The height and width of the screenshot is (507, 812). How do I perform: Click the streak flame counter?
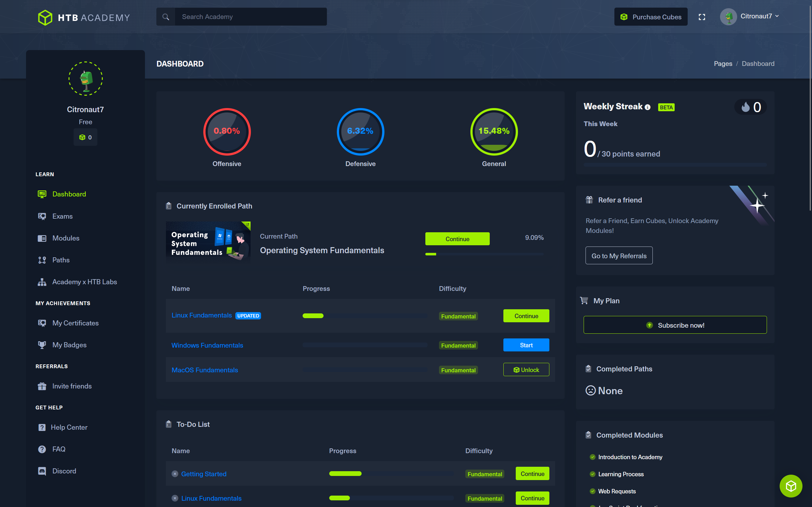750,107
